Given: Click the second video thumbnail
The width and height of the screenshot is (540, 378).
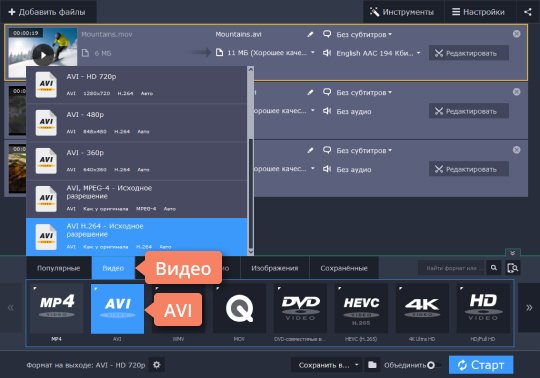Looking at the screenshot, I should tap(17, 111).
